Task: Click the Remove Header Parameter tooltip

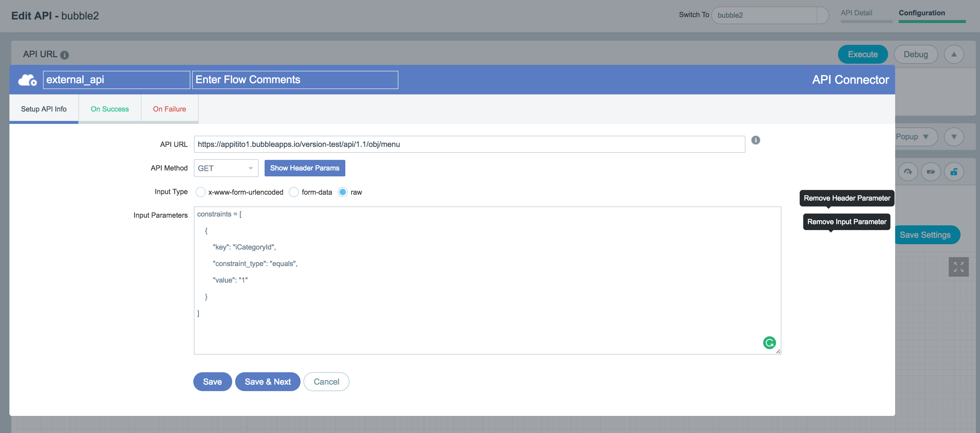Action: 847,198
